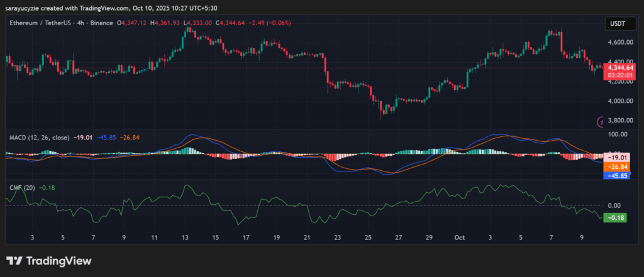Click the TradingView wordmark text
Screen dimensions: 644x277
(58, 261)
